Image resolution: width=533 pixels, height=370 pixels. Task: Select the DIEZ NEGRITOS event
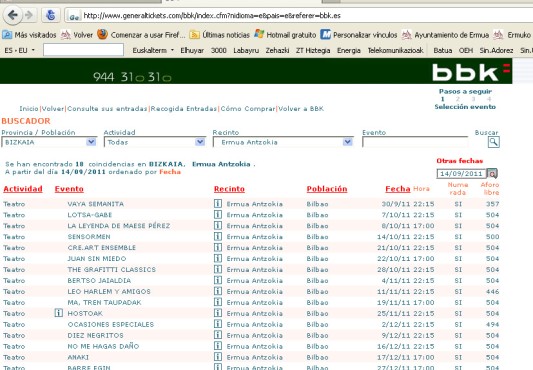[95, 335]
